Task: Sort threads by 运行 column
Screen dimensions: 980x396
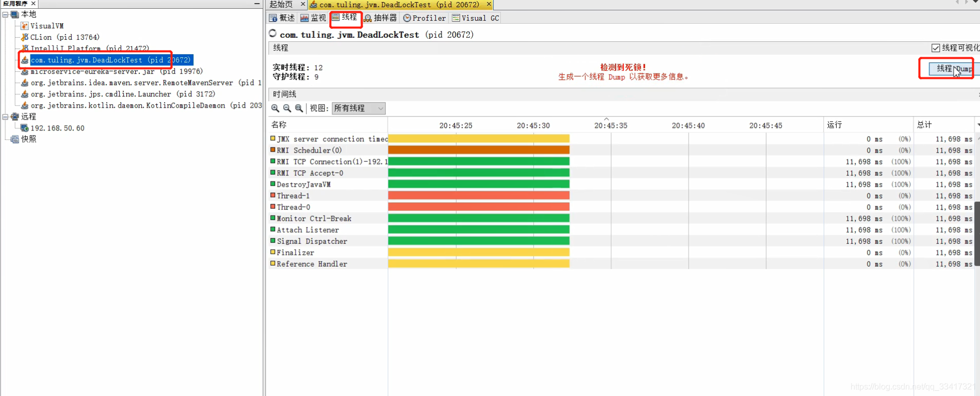Action: pyautogui.click(x=869, y=125)
